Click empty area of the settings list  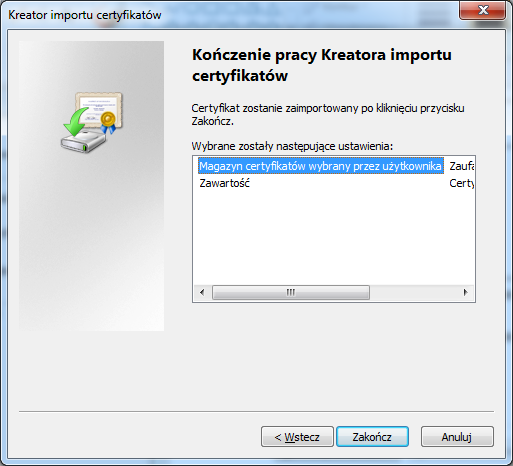(x=333, y=237)
